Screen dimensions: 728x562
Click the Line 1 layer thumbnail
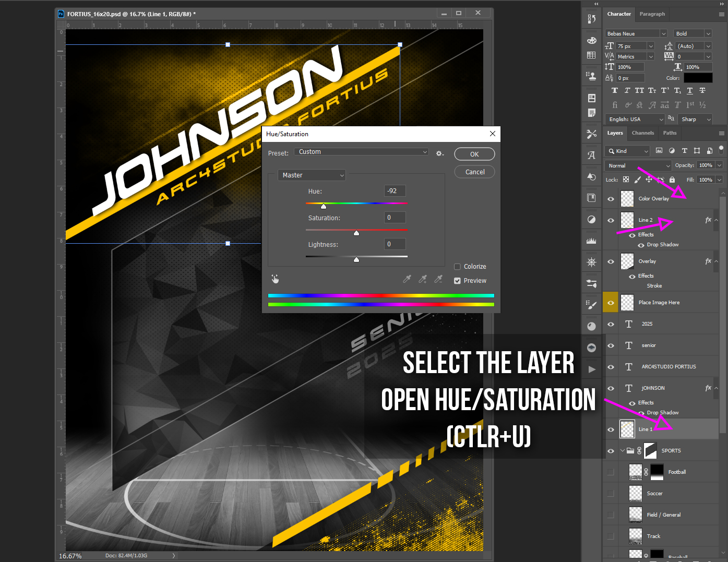coord(627,429)
